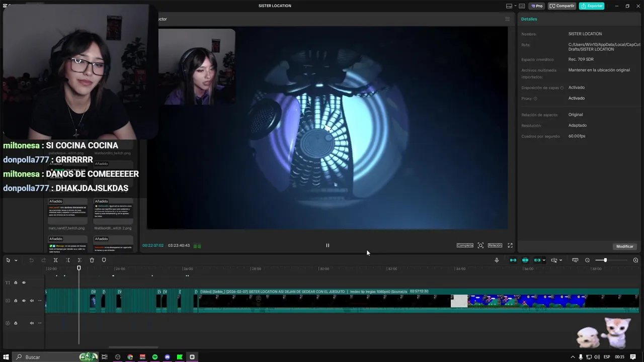
Task: Fit timeline to window zoom icon
Action: tap(575, 260)
